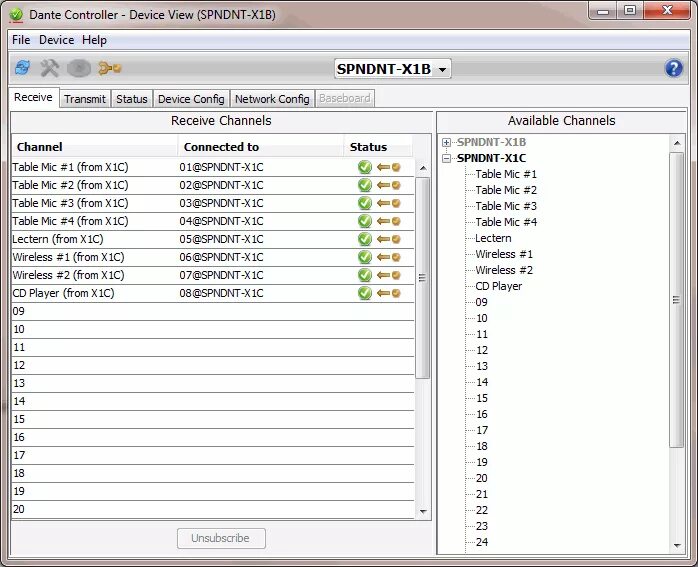Select the SPNDNT-X1C device name in tree

[491, 158]
